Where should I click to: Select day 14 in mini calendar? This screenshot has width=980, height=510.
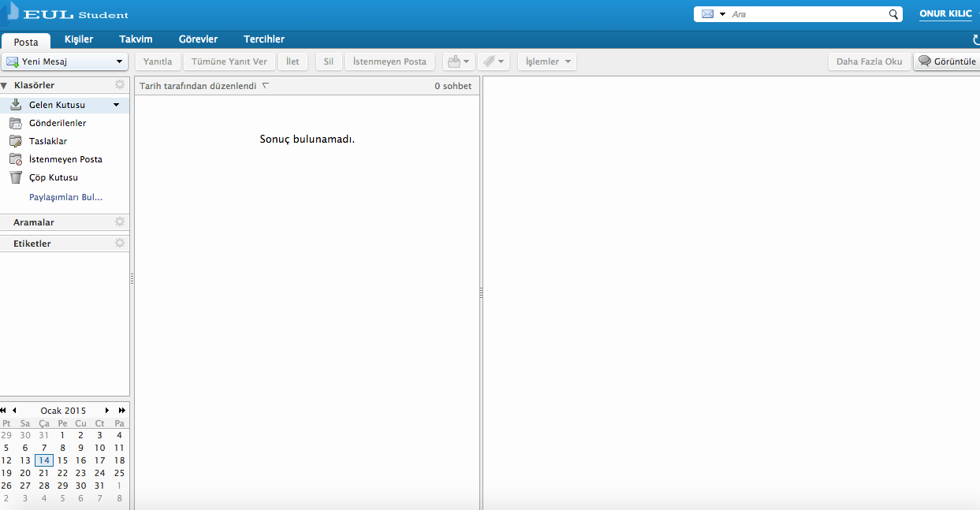point(44,460)
